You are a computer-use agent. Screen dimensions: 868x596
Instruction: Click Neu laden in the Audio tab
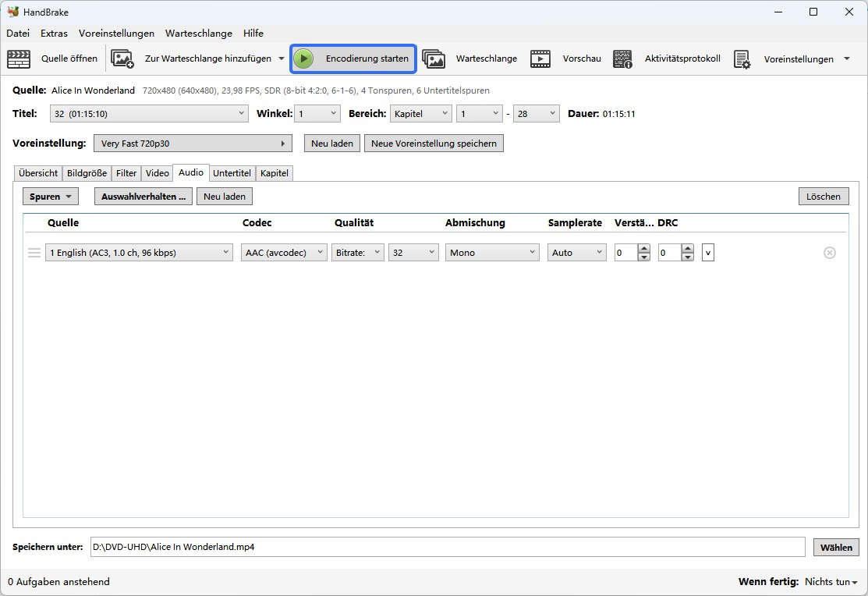[225, 197]
